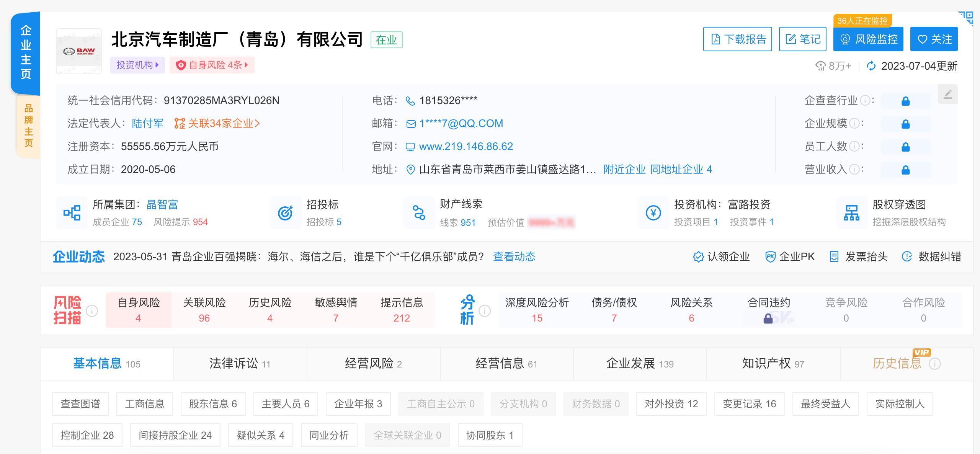The image size is (980, 454).
Task: Switch to 经营风险 tab
Action: click(374, 364)
